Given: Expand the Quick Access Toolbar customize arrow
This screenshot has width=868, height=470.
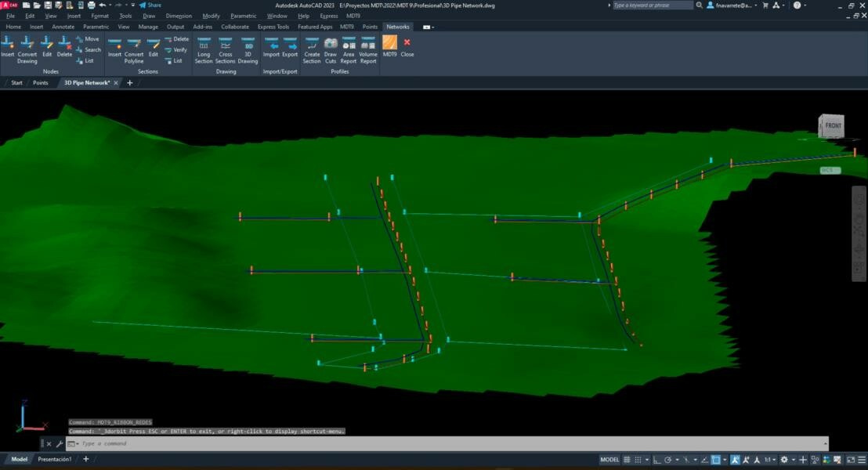Looking at the screenshot, I should pyautogui.click(x=131, y=5).
